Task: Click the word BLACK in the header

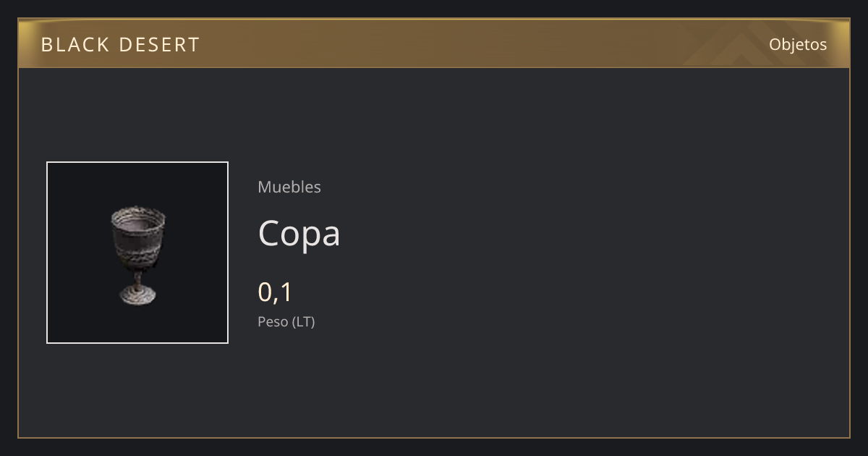Action: (74, 45)
